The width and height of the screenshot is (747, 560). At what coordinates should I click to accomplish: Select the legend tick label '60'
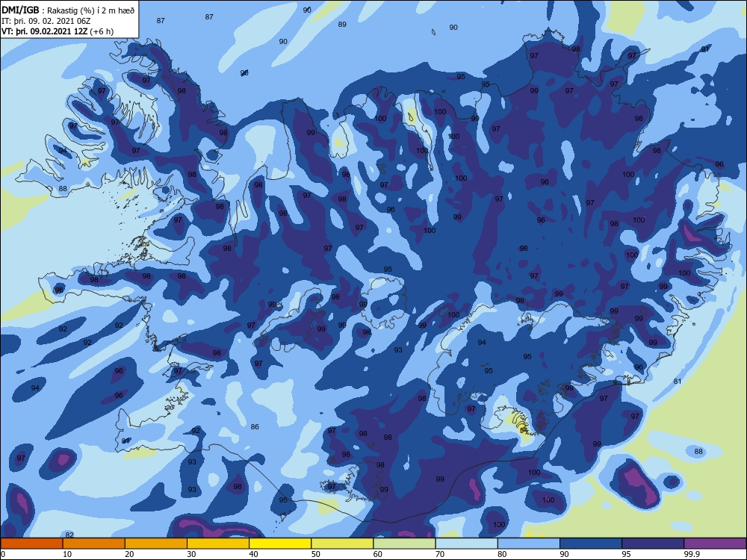pyautogui.click(x=378, y=554)
